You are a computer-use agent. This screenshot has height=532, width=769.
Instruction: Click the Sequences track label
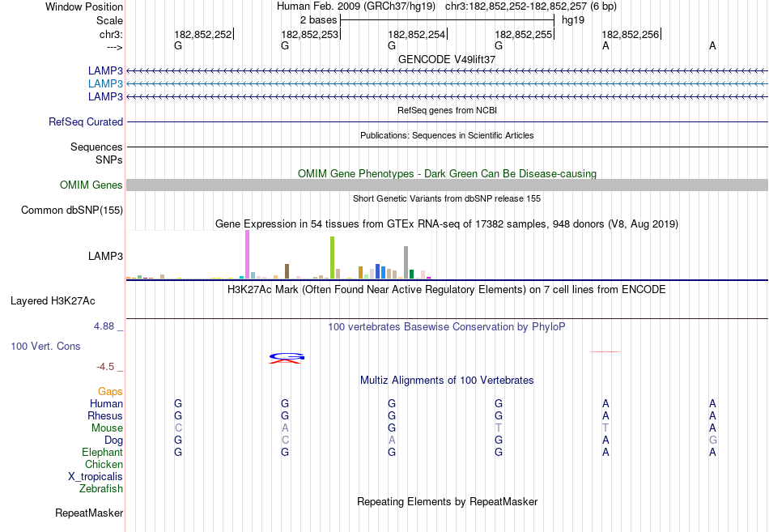(x=96, y=147)
